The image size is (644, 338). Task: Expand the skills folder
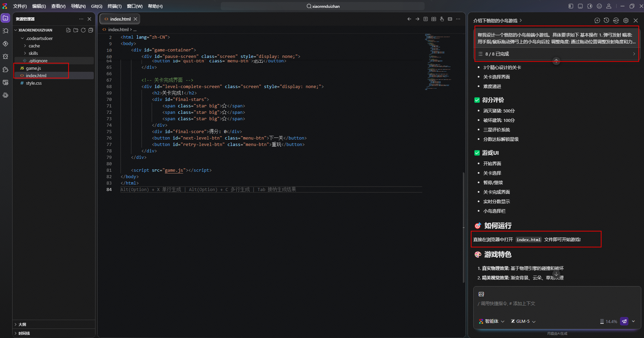coord(25,53)
